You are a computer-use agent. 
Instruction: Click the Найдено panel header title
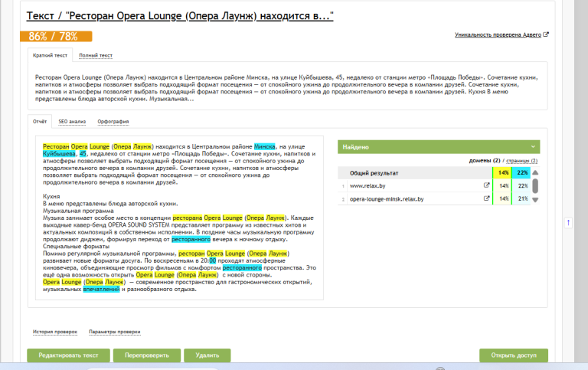pyautogui.click(x=355, y=147)
